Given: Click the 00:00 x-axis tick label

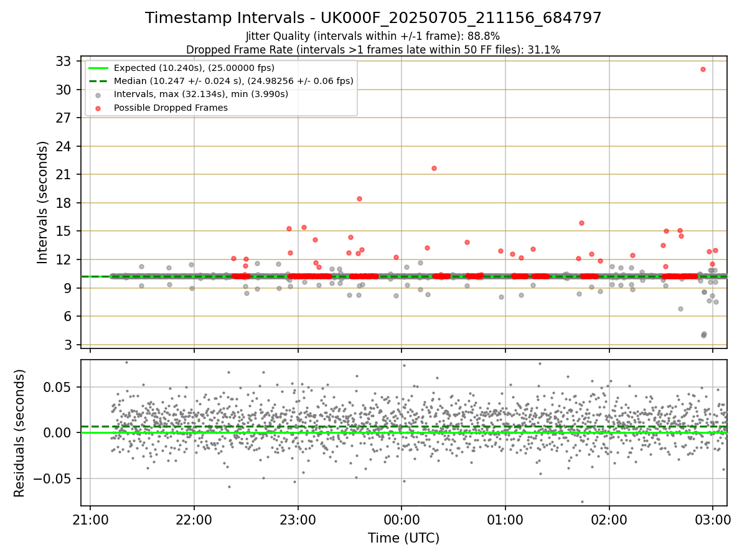Looking at the screenshot, I should 402,519.
